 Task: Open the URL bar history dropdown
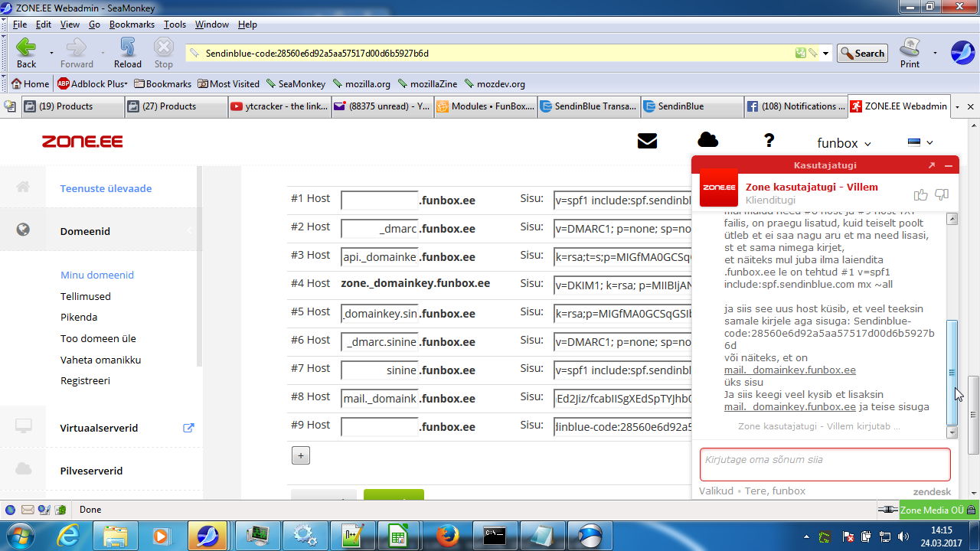pyautogui.click(x=825, y=54)
